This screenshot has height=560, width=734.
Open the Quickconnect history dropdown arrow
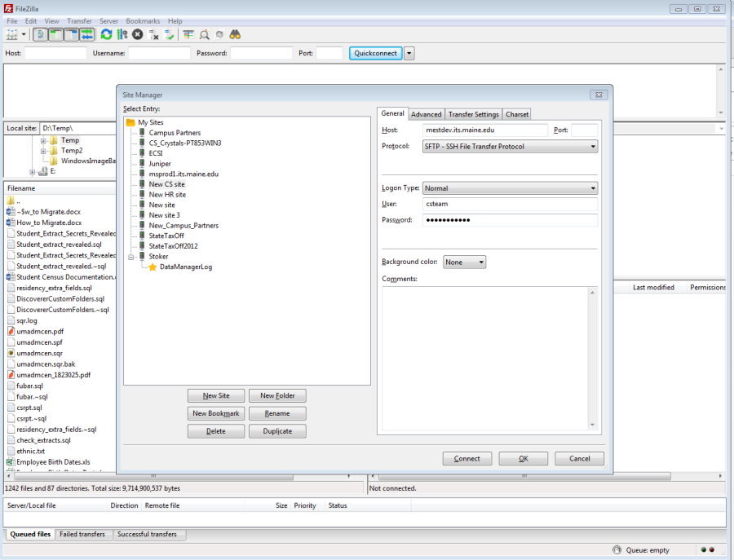(x=409, y=53)
